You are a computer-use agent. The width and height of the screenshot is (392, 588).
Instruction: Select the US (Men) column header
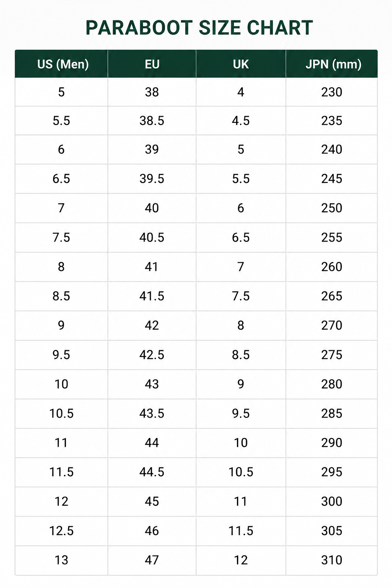pos(62,64)
